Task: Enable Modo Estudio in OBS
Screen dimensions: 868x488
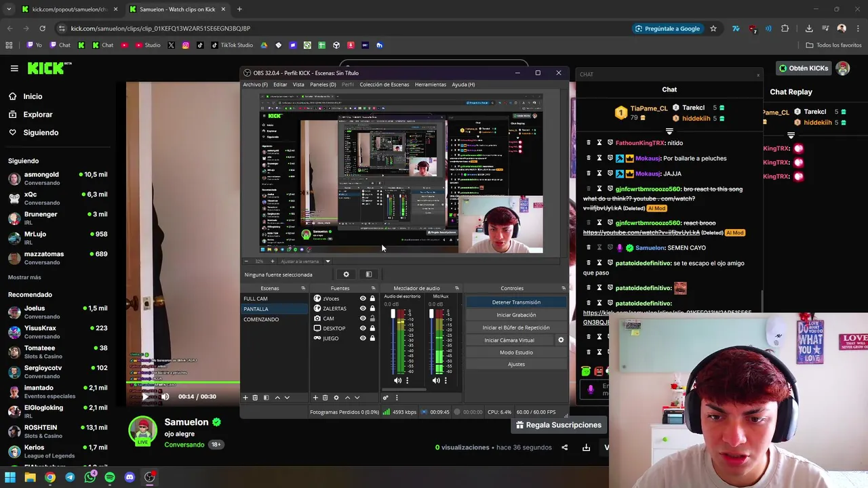Action: pos(516,352)
